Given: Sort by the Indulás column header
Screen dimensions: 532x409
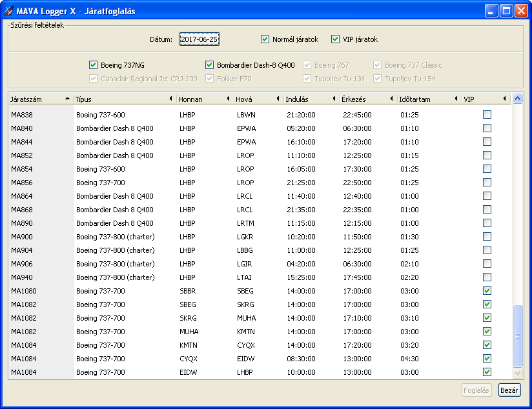Looking at the screenshot, I should [311, 99].
